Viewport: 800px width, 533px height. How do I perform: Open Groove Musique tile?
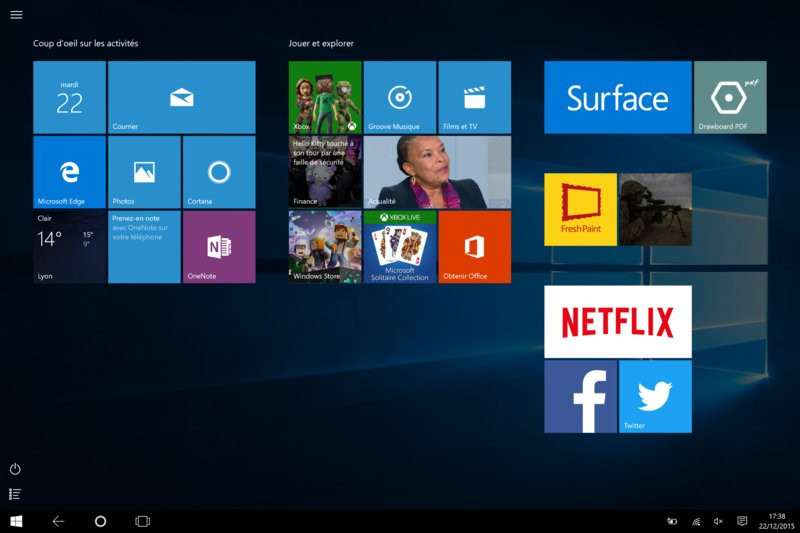point(400,97)
